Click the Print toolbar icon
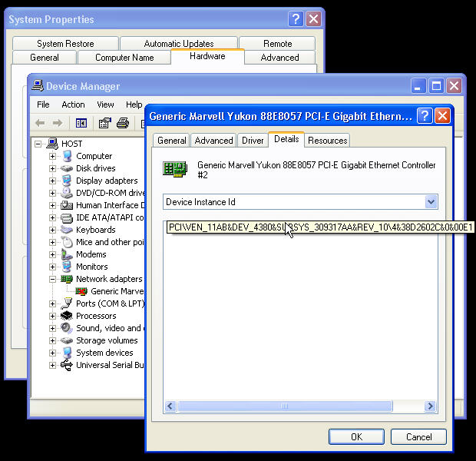The height and width of the screenshot is (461, 476). [123, 123]
